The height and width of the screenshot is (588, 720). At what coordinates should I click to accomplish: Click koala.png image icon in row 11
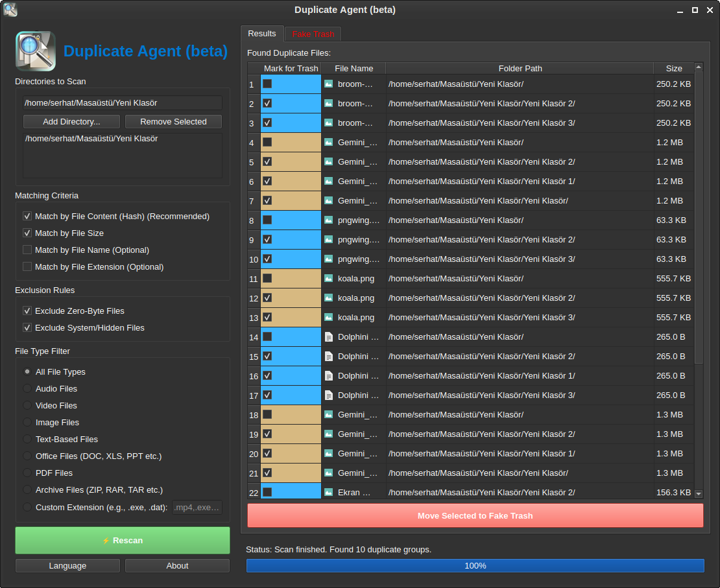(x=328, y=279)
